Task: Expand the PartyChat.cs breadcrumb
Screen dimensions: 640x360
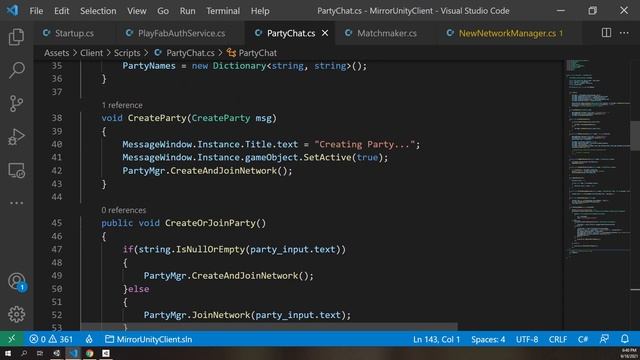Action: (x=184, y=53)
